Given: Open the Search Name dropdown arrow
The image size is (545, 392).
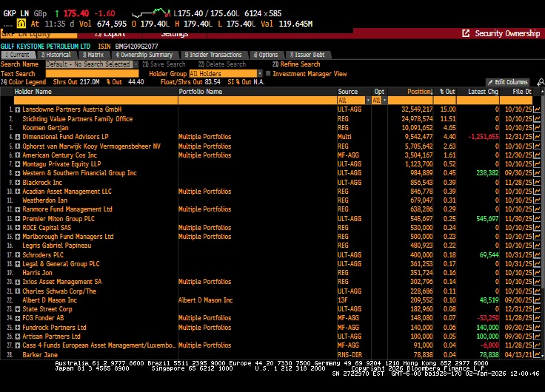Looking at the screenshot, I should point(136,64).
